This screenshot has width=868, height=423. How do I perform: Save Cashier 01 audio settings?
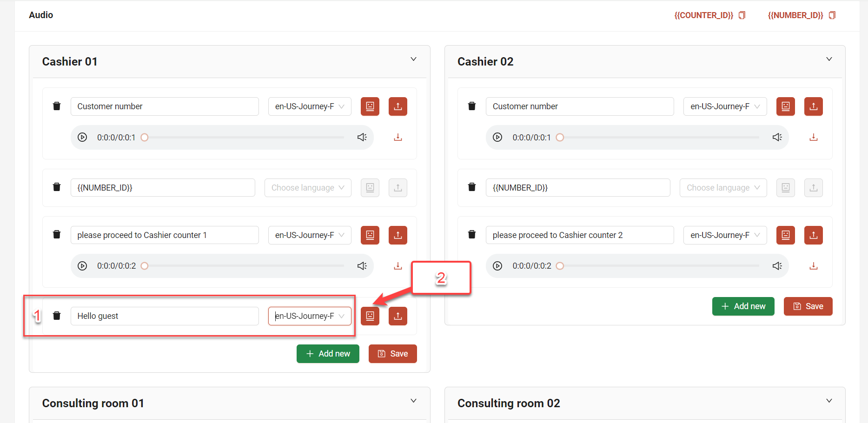[x=393, y=354]
